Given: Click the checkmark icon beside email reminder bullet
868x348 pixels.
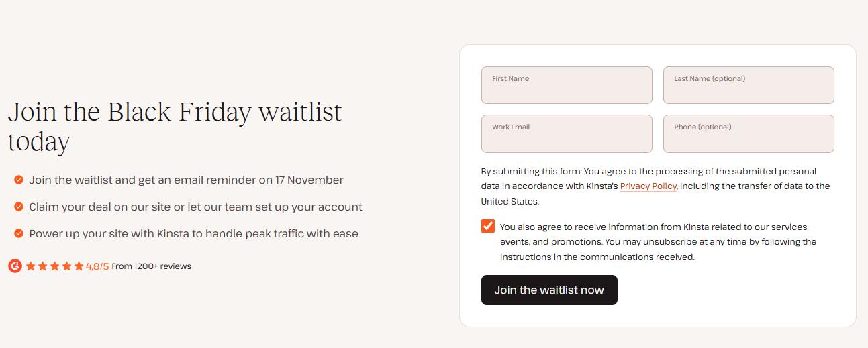Looking at the screenshot, I should point(19,180).
